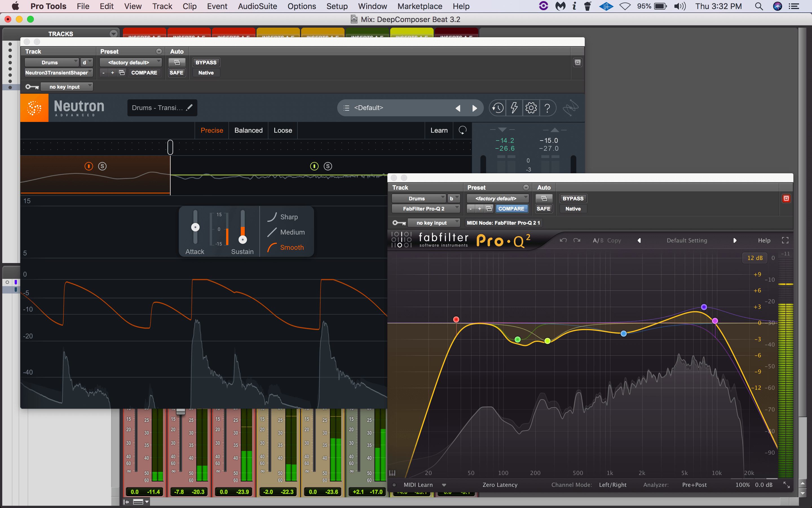The image size is (812, 508).
Task: Toggle BYPASS in Neutron plugin window
Action: (206, 62)
